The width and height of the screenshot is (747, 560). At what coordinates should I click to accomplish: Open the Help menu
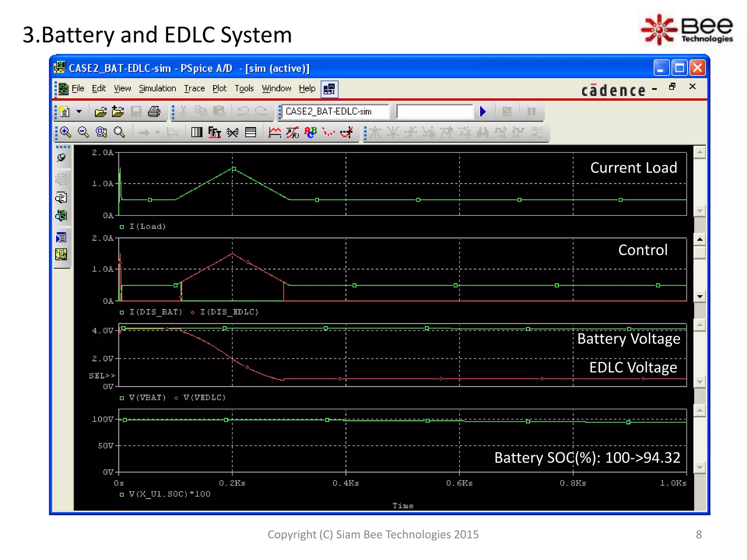307,89
